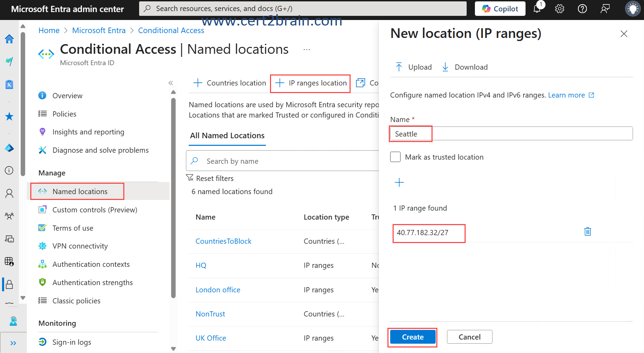Open the CountriesToBlock location

click(224, 241)
